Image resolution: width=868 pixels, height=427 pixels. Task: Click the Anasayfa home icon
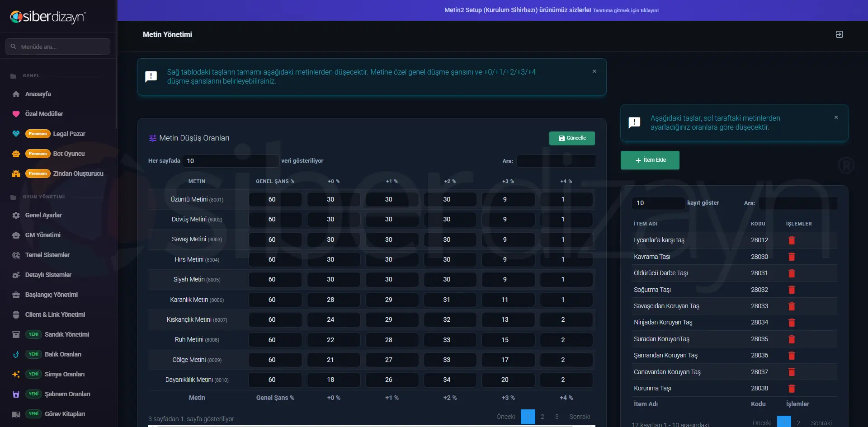click(x=16, y=94)
